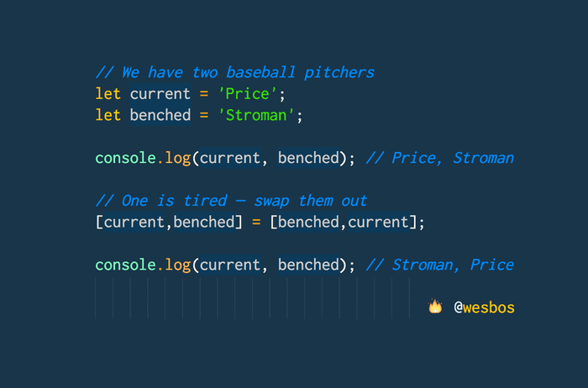Click the left-hand [current,benched] destructuring array

[165, 222]
